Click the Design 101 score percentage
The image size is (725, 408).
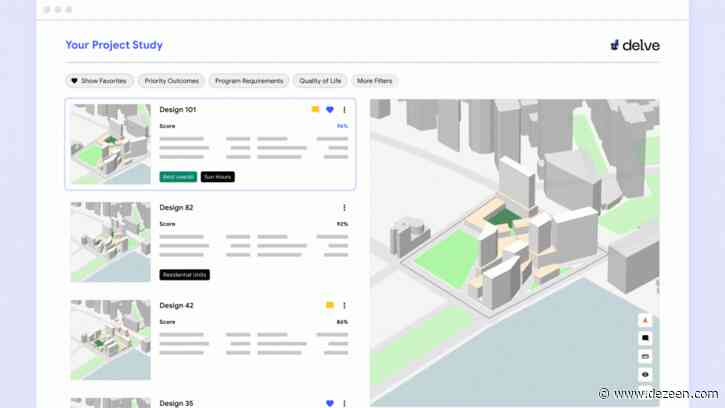(342, 126)
